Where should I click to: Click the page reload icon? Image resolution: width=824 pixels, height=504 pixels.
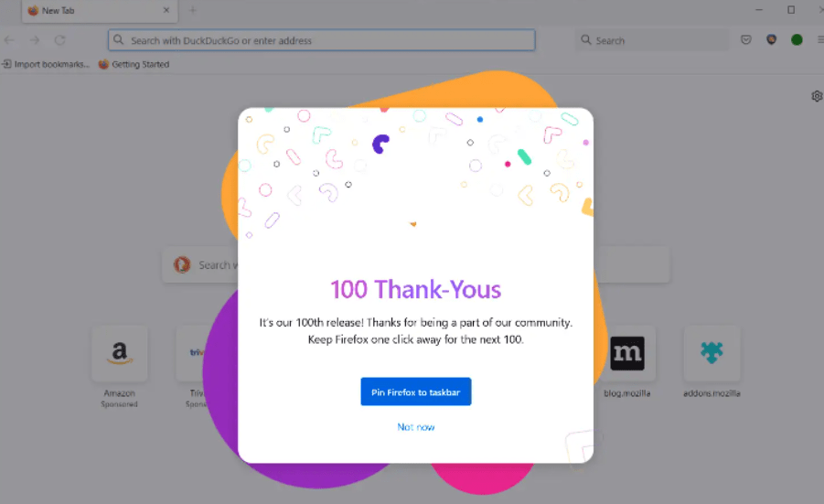60,40
